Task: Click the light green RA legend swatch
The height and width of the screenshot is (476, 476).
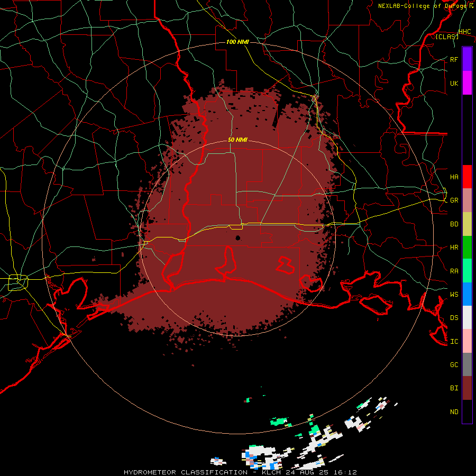Action: point(467,271)
